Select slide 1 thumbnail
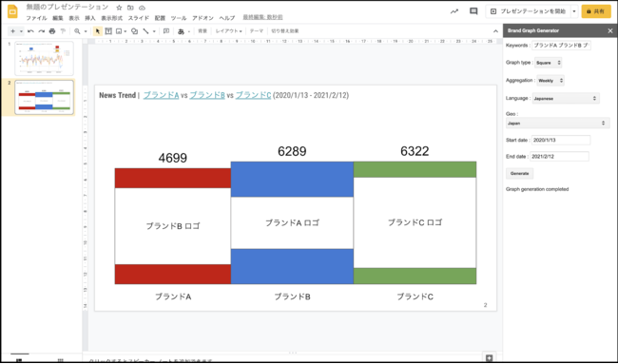The width and height of the screenshot is (618, 364). [x=44, y=58]
